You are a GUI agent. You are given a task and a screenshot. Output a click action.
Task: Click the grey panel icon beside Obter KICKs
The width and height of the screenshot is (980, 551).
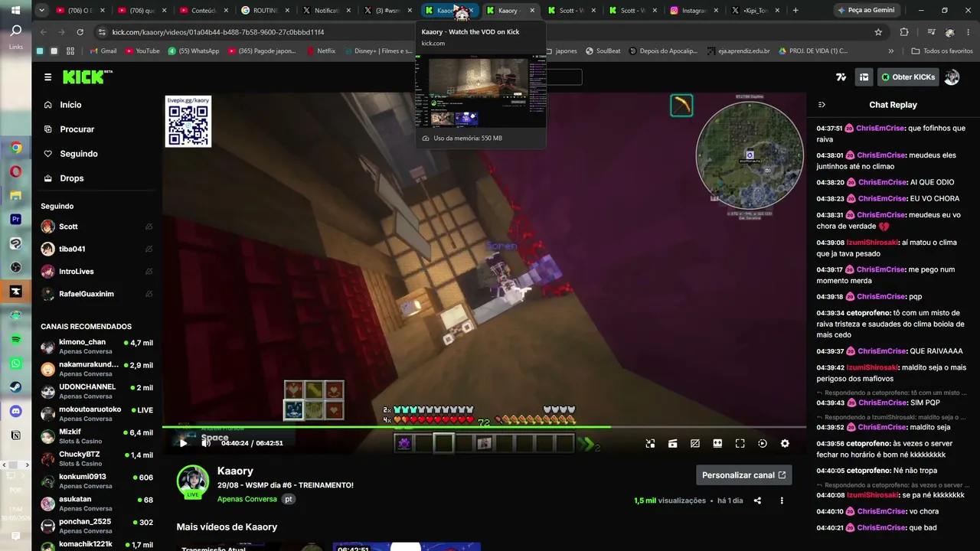pyautogui.click(x=864, y=77)
